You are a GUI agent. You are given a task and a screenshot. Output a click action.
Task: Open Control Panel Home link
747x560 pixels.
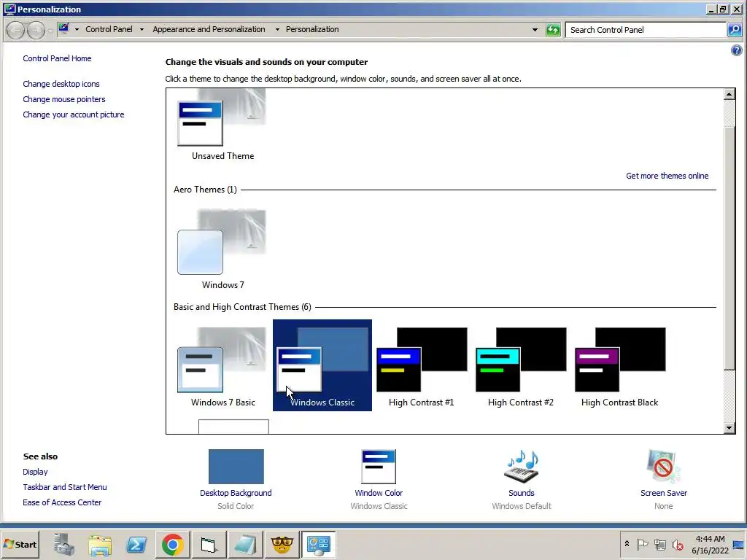point(57,58)
